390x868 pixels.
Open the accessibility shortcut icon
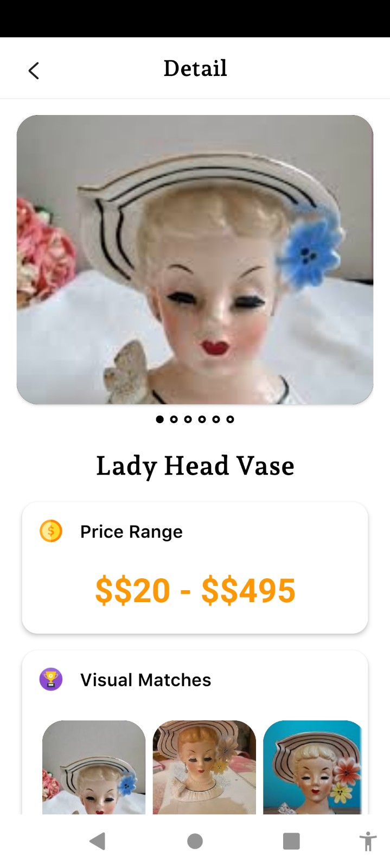368,841
